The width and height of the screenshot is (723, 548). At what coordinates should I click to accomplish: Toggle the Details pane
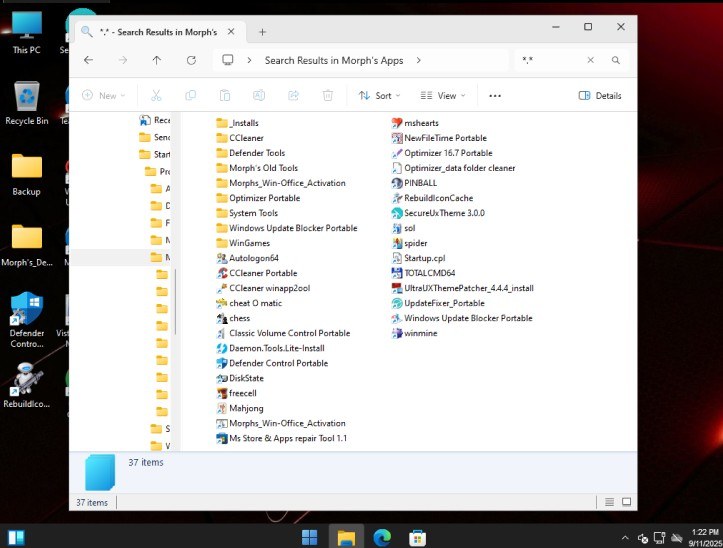click(600, 95)
